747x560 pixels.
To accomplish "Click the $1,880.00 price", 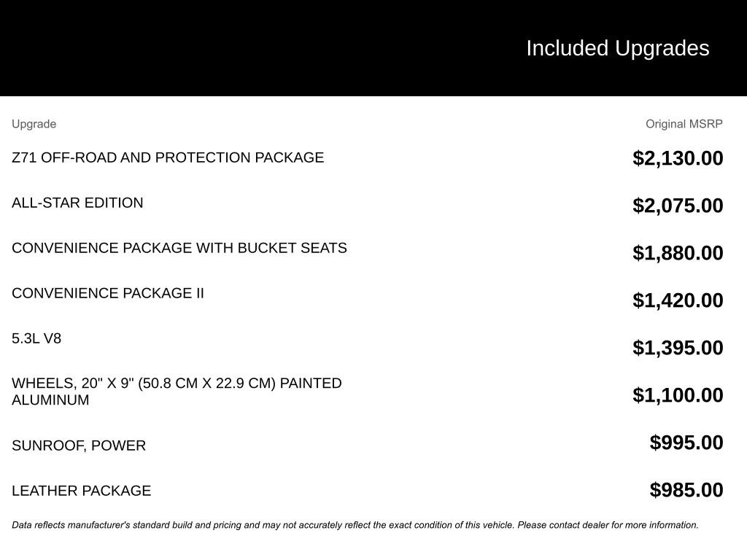I will (x=678, y=253).
